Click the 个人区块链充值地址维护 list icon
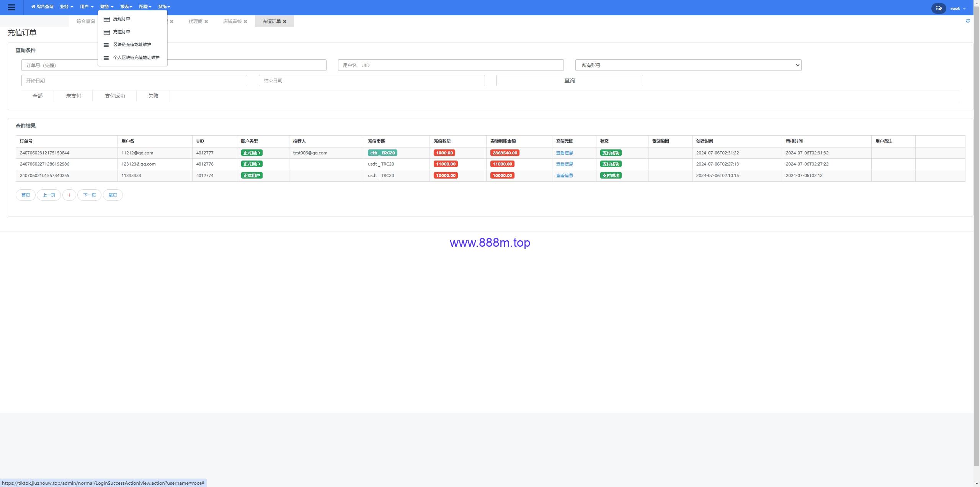This screenshot has width=980, height=487. [x=106, y=58]
